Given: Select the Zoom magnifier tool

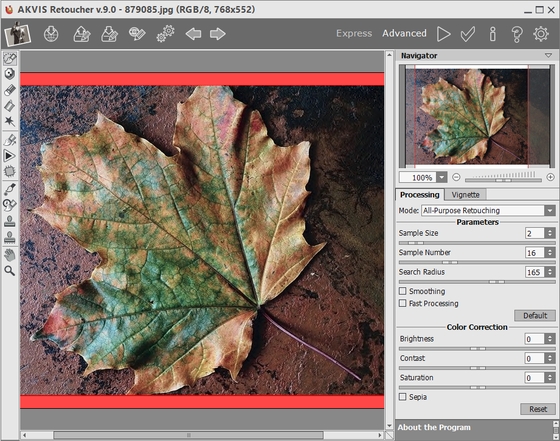Looking at the screenshot, I should 10,271.
